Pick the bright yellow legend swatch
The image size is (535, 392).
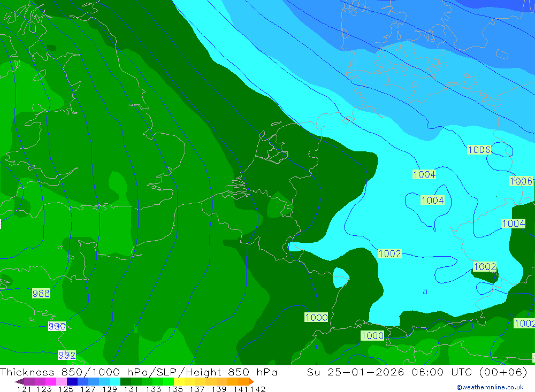(x=179, y=381)
